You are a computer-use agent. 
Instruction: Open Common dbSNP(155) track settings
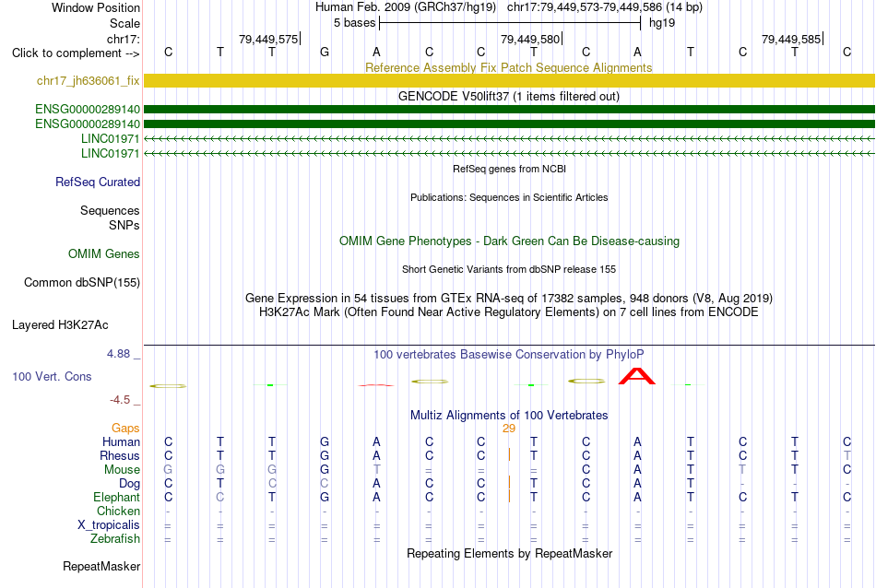click(82, 283)
